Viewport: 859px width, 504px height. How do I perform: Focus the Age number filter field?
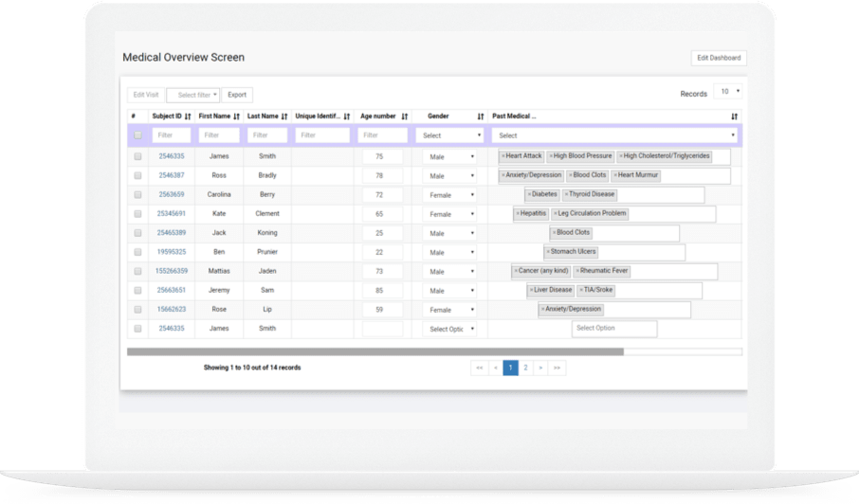coord(382,135)
